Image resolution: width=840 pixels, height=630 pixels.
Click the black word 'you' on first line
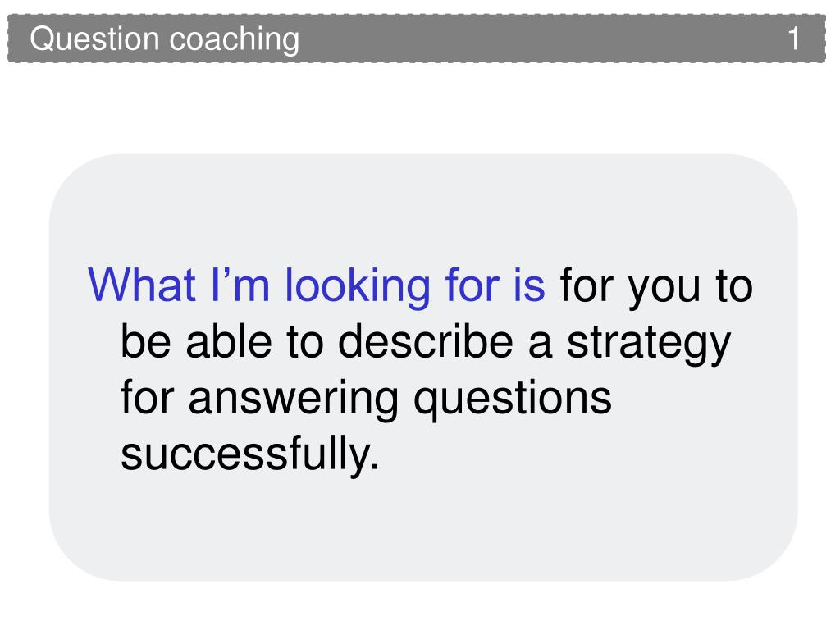pyautogui.click(x=664, y=290)
